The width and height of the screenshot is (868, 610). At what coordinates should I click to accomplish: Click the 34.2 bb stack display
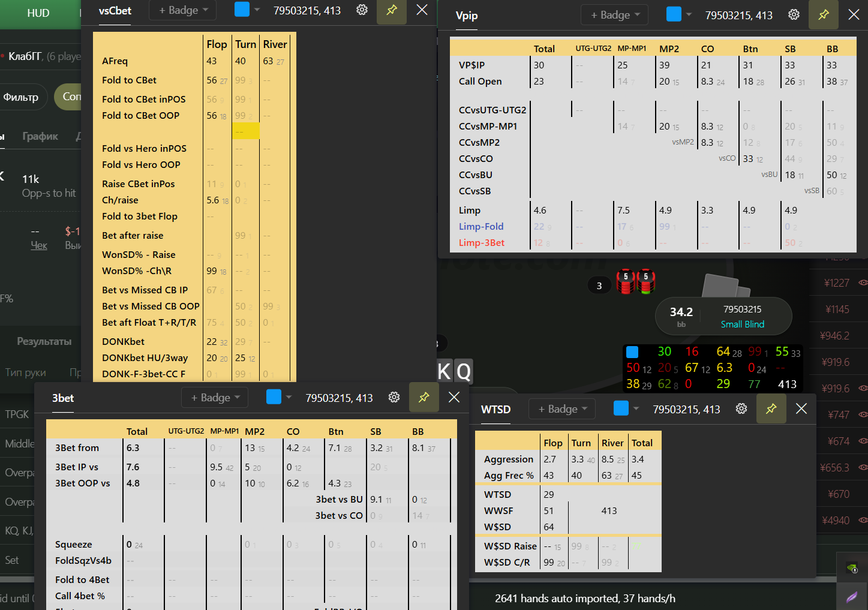tap(681, 316)
